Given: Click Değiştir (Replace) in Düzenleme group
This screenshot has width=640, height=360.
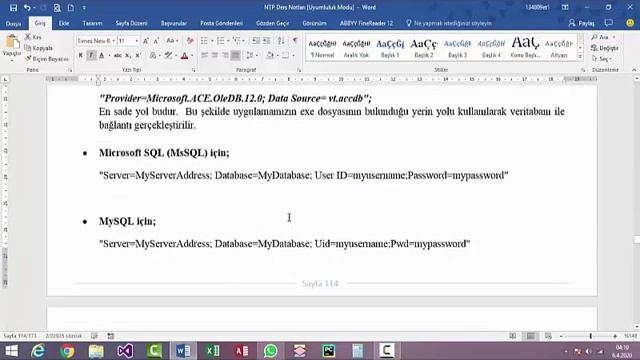Looking at the screenshot, I should pos(604,48).
